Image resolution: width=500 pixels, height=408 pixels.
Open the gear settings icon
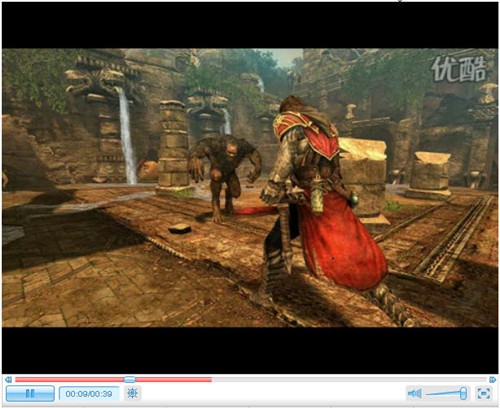(132, 393)
